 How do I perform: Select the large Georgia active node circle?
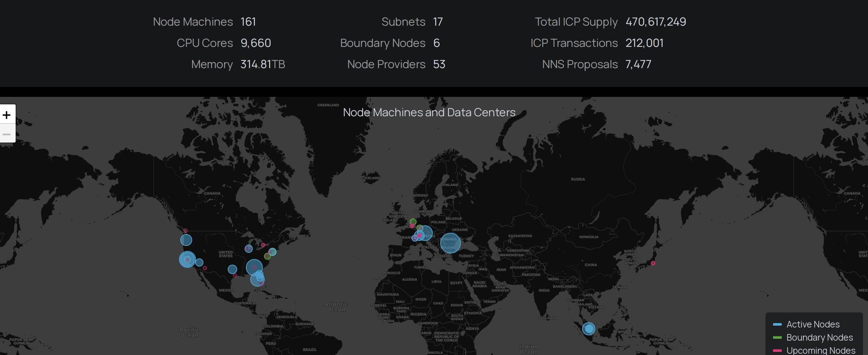[x=254, y=267]
